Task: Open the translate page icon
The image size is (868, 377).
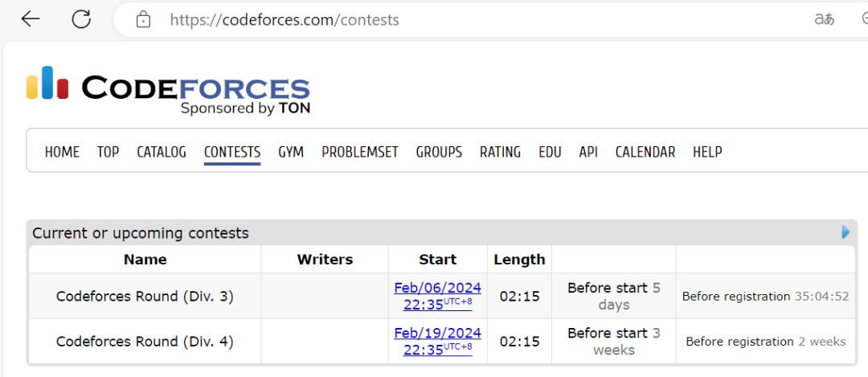Action: click(825, 20)
